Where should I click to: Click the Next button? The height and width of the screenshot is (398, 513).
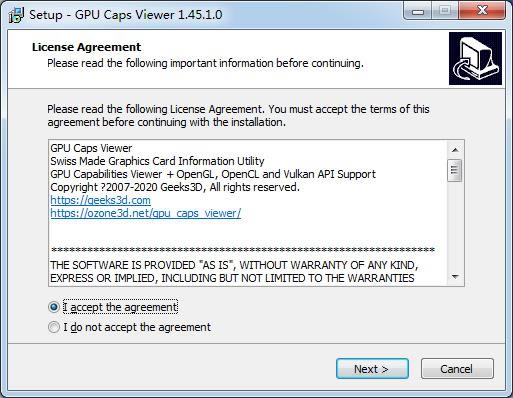tap(372, 369)
